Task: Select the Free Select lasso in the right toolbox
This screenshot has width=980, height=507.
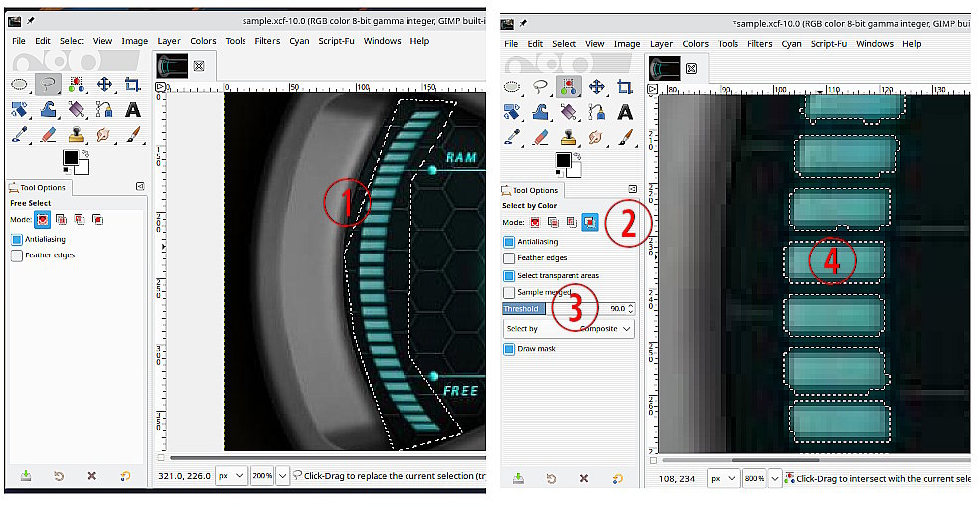Action: (x=541, y=86)
